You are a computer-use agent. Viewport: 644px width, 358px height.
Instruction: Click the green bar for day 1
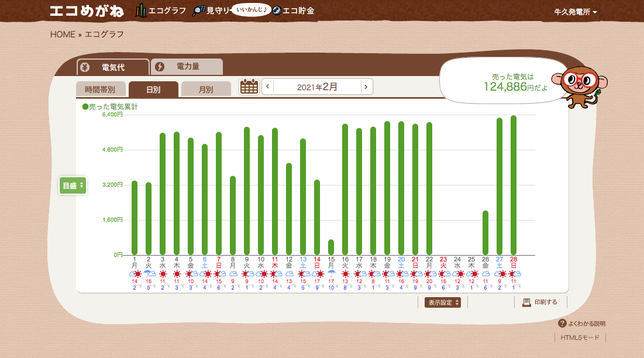pyautogui.click(x=135, y=218)
